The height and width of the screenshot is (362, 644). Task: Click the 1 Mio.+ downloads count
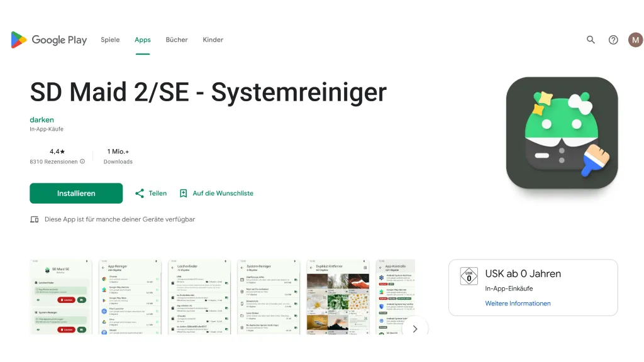(118, 151)
